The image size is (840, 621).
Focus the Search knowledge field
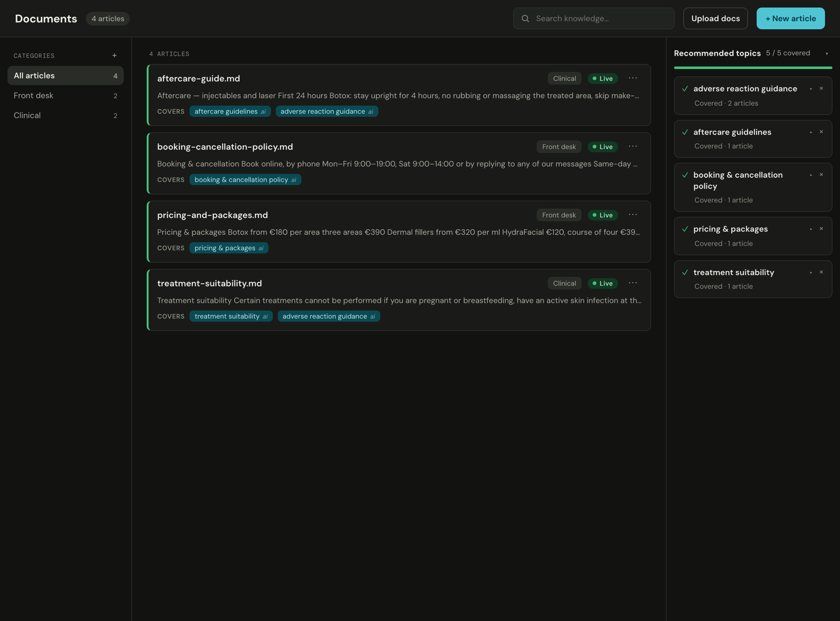pyautogui.click(x=593, y=18)
